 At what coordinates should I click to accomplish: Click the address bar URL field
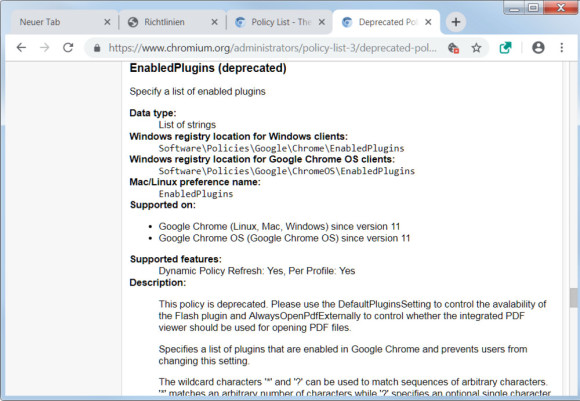click(x=273, y=48)
